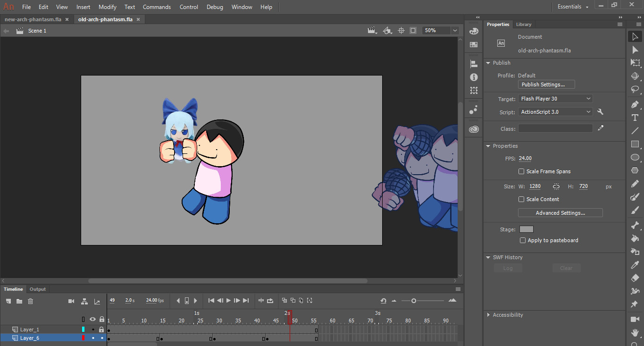Switch to the Library tab
The width and height of the screenshot is (644, 346).
pos(523,25)
